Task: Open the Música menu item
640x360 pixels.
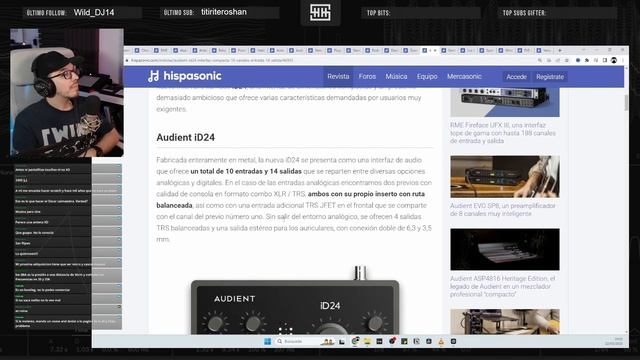Action: pyautogui.click(x=396, y=76)
